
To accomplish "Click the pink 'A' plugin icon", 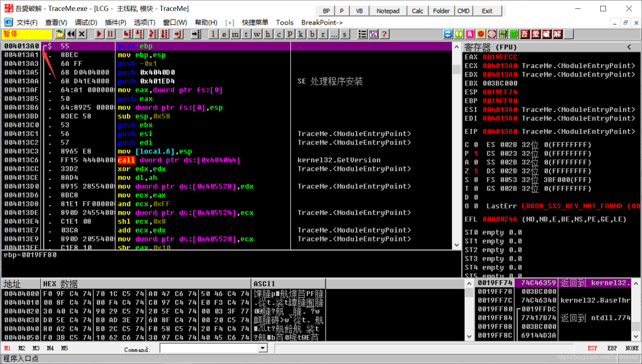I will (470, 34).
